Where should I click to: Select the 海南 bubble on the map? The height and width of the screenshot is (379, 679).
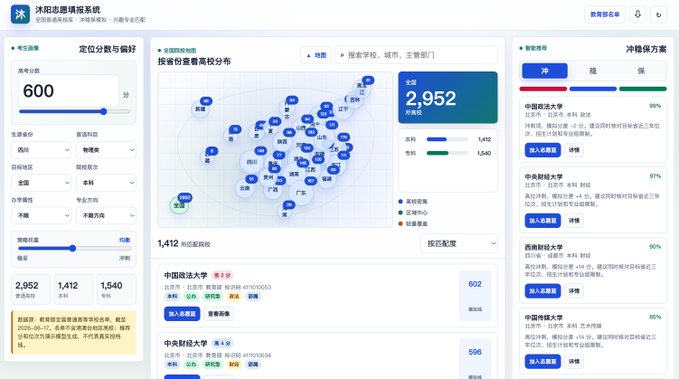(x=285, y=211)
